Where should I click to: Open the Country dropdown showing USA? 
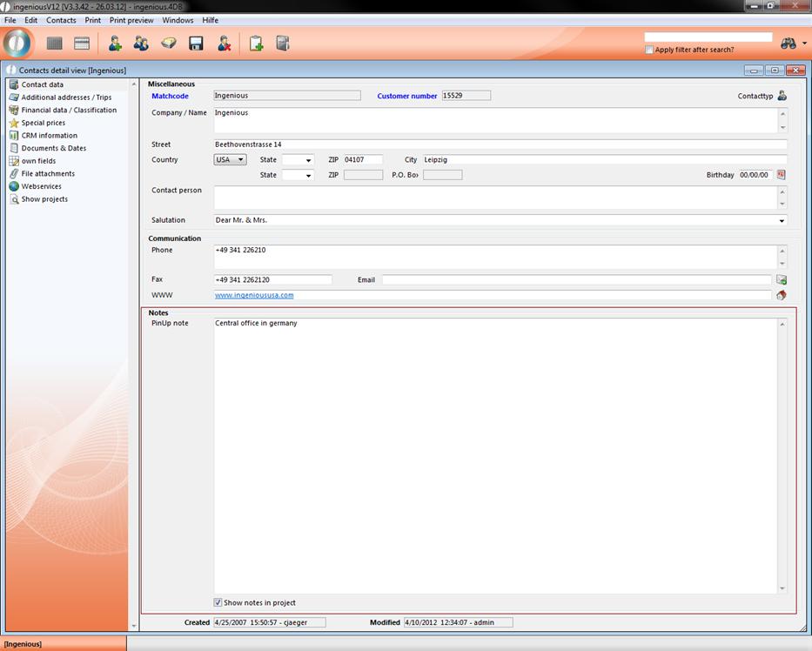click(x=230, y=160)
